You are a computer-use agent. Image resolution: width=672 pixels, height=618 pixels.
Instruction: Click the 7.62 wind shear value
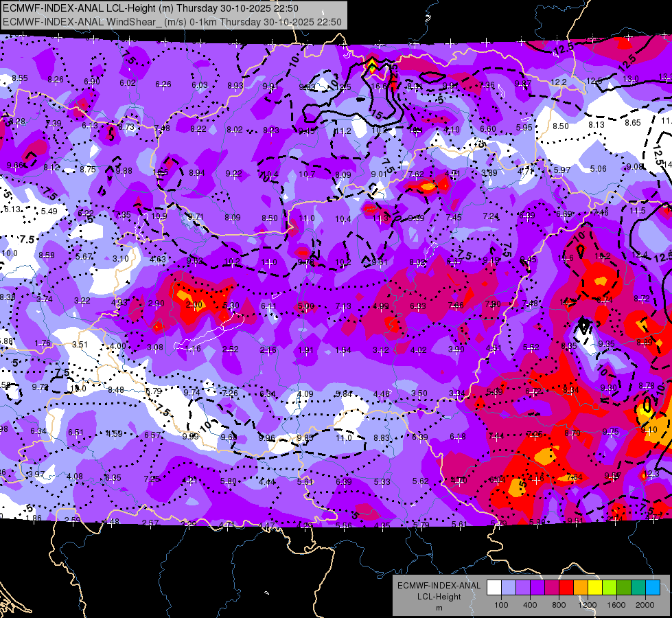point(416,174)
